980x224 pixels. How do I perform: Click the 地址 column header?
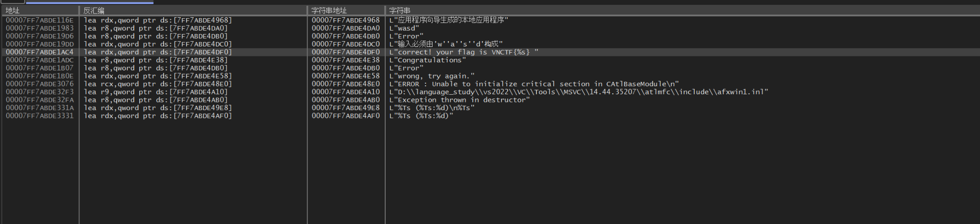pos(13,11)
